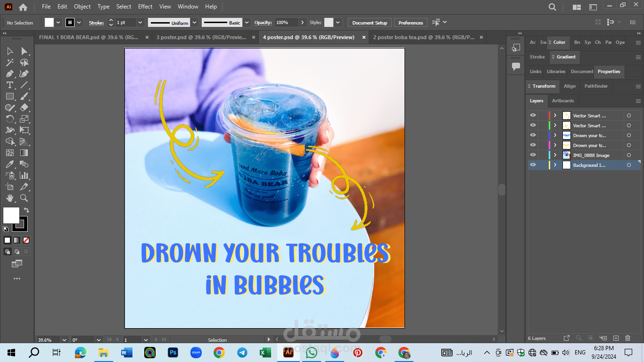Select the Lasso tool
644x362 pixels.
[x=25, y=62]
